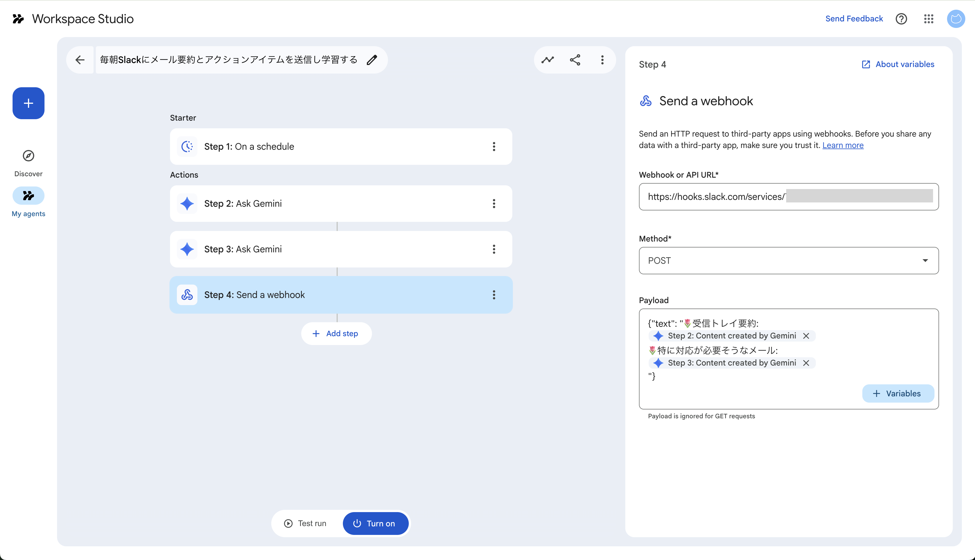Open the workflow analytics icon

pyautogui.click(x=547, y=60)
